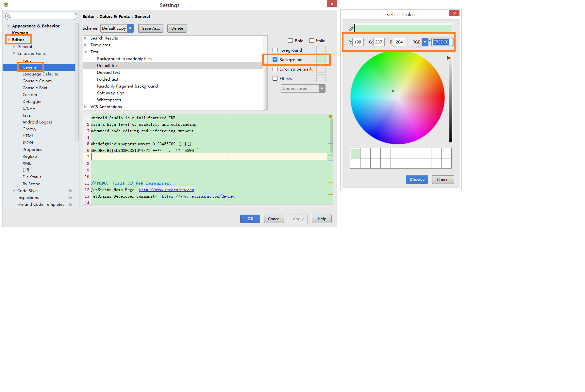Click the brightness slider arrow marker
Viewport: 585px width, 392px height.
click(449, 58)
